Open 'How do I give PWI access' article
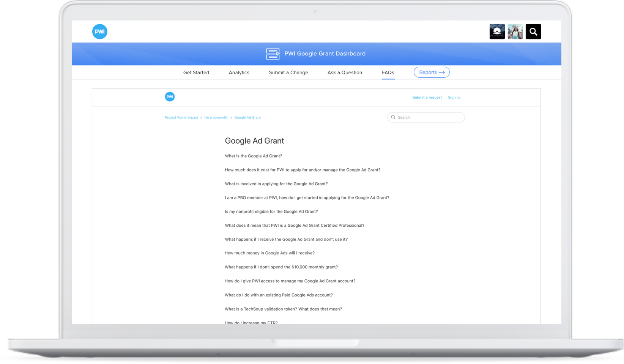The image size is (624, 364). click(290, 281)
